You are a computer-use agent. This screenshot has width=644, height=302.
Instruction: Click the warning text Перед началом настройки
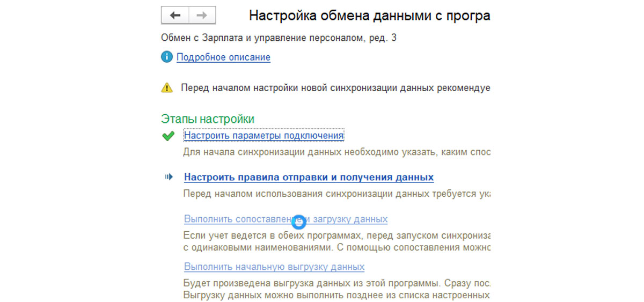335,87
